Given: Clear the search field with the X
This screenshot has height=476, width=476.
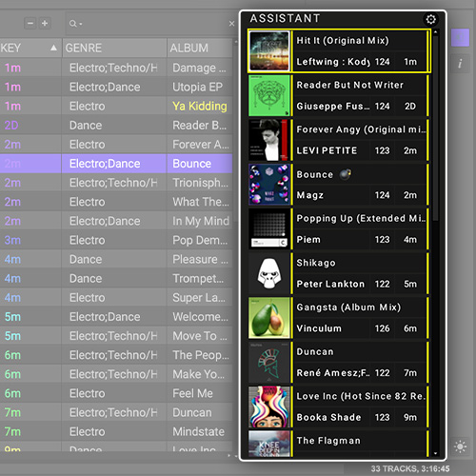Looking at the screenshot, I should pos(231,24).
